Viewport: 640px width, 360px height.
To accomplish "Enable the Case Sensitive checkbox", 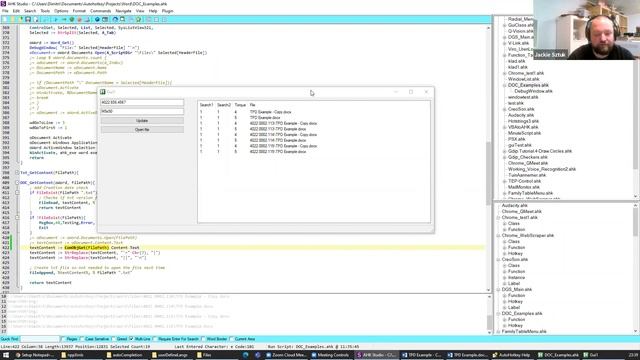I will coord(82,339).
